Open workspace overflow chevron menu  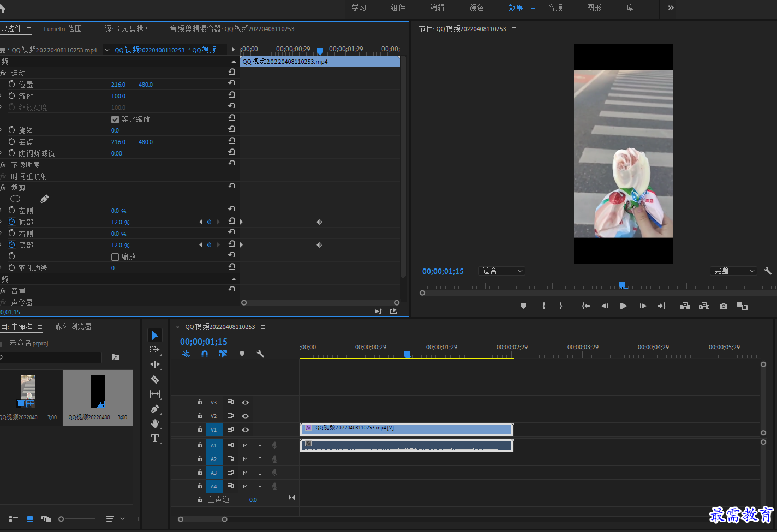pyautogui.click(x=671, y=8)
